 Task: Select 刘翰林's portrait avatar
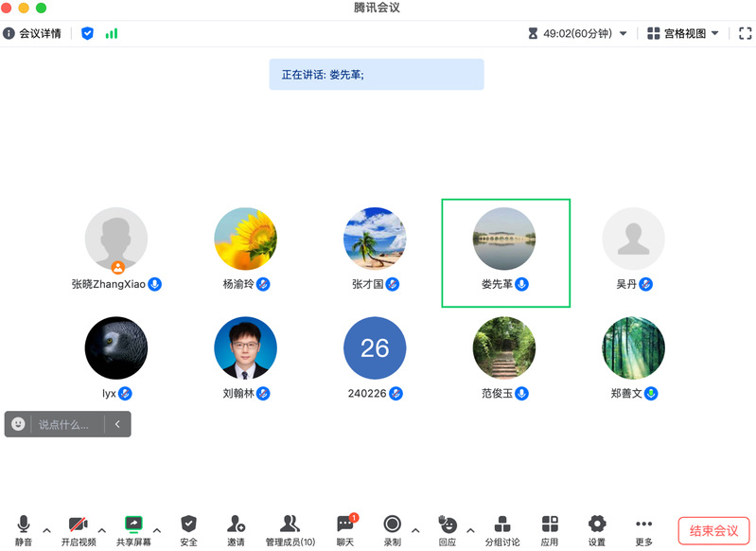245,347
